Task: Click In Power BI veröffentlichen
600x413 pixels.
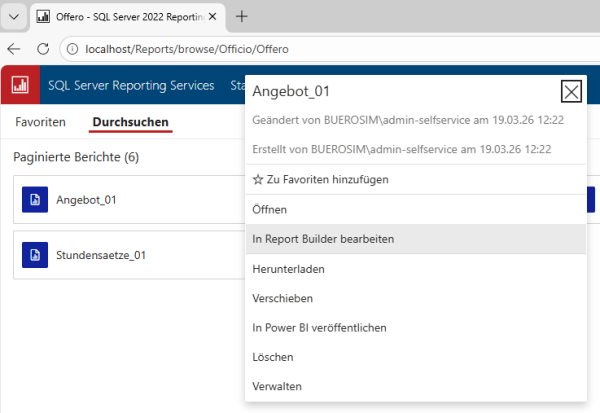Action: [x=319, y=328]
